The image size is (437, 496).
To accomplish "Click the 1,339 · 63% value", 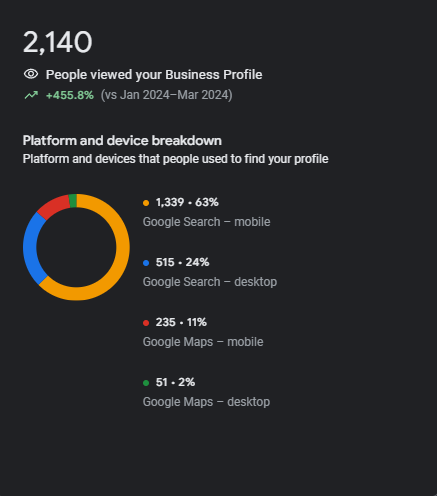I will (187, 202).
